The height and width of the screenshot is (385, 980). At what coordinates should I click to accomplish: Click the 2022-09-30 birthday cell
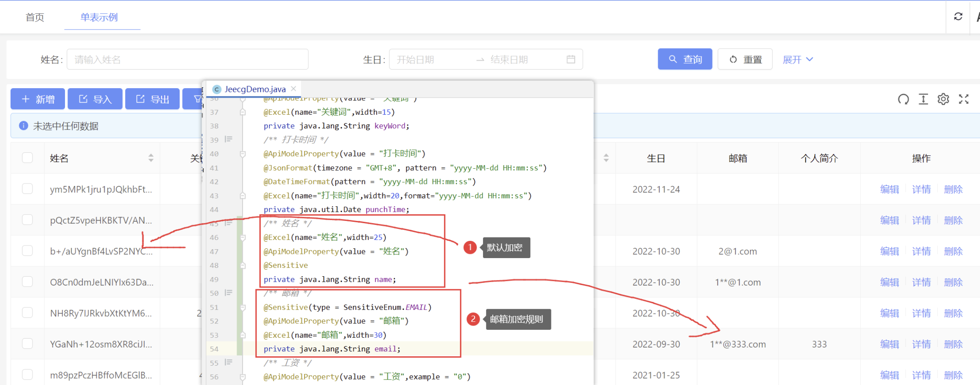(x=656, y=345)
